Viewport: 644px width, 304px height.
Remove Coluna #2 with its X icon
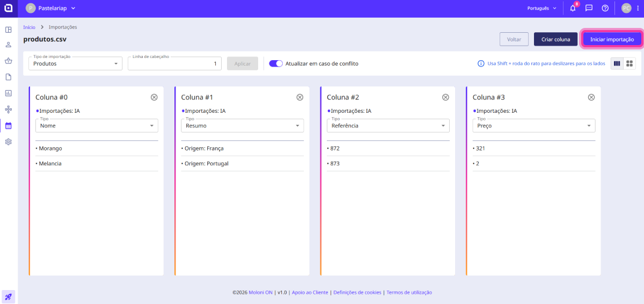[x=445, y=97]
